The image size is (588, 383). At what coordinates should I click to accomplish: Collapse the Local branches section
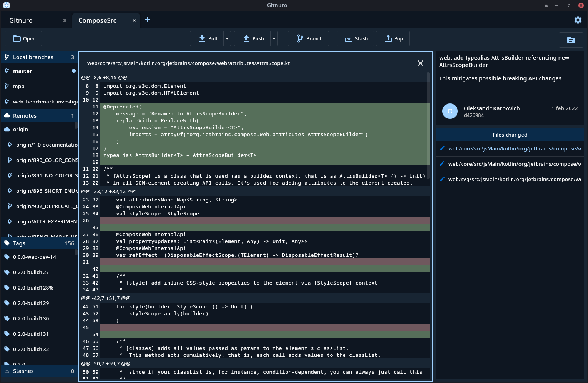click(39, 57)
